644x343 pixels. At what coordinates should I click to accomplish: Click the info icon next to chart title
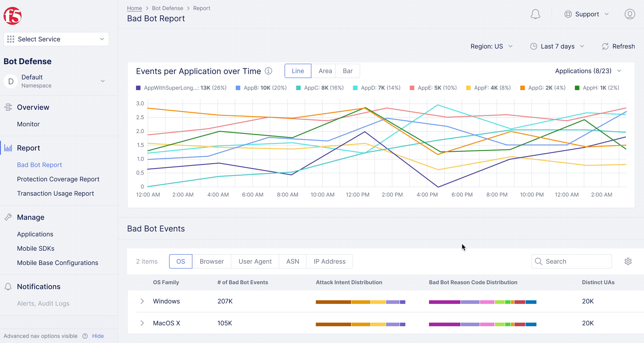click(268, 71)
